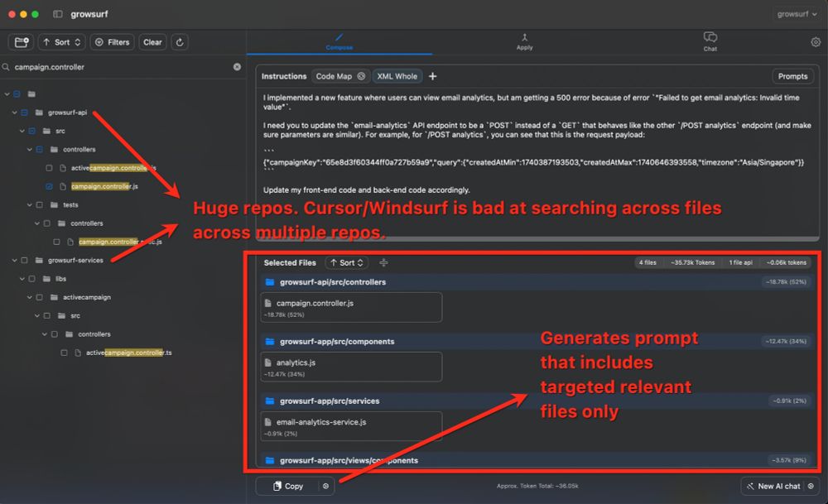Toggle the libs folder checkbox
The height and width of the screenshot is (504, 828).
(31, 279)
